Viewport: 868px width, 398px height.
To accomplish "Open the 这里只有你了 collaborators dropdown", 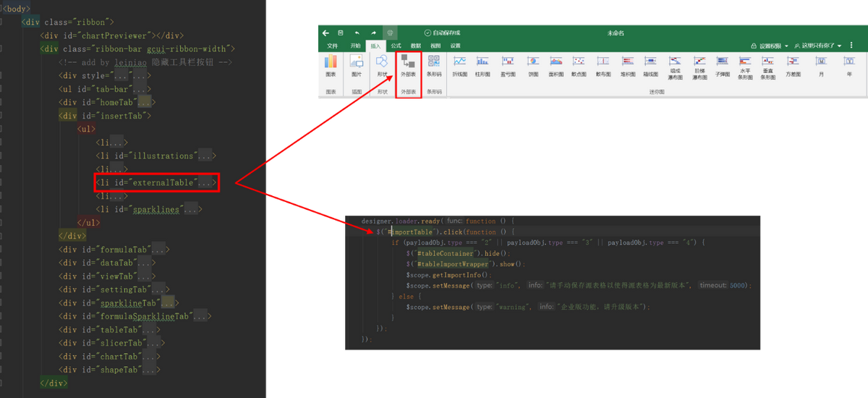I will 818,45.
